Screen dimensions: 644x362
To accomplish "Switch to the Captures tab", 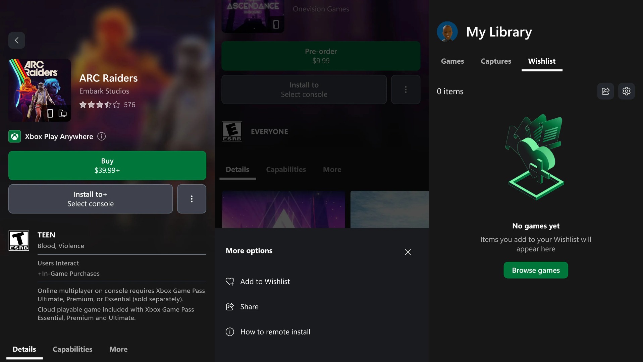I will (x=496, y=61).
